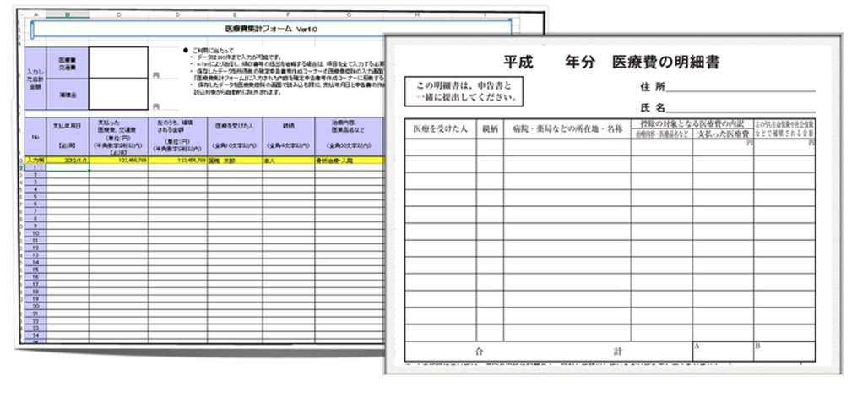Image resolution: width=868 pixels, height=409 pixels.
Task: Click the form's 医療を受けた人 column header
Action: (440, 128)
